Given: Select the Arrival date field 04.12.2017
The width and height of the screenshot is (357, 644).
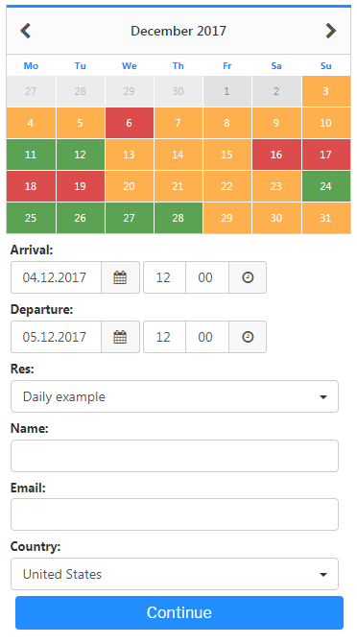Looking at the screenshot, I should click(x=57, y=277).
